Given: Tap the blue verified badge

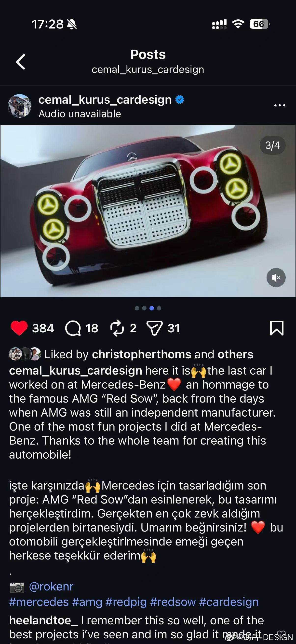Looking at the screenshot, I should coord(180,100).
